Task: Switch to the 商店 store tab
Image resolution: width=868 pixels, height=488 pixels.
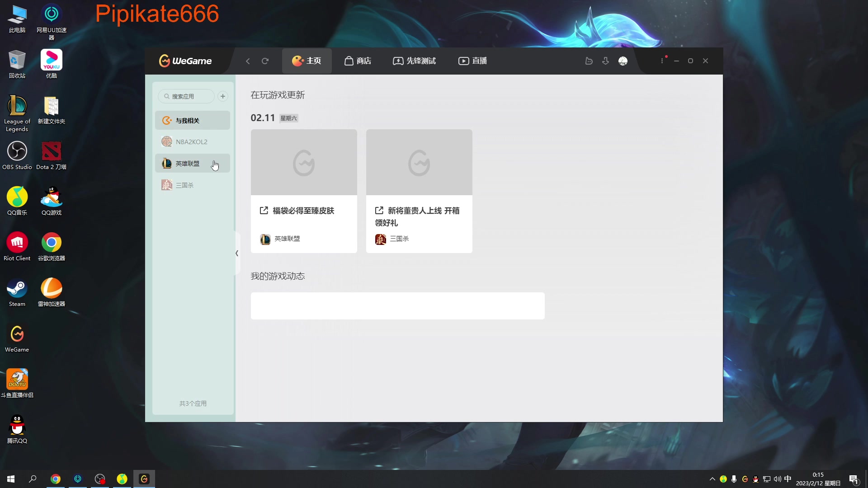Action: tap(358, 61)
